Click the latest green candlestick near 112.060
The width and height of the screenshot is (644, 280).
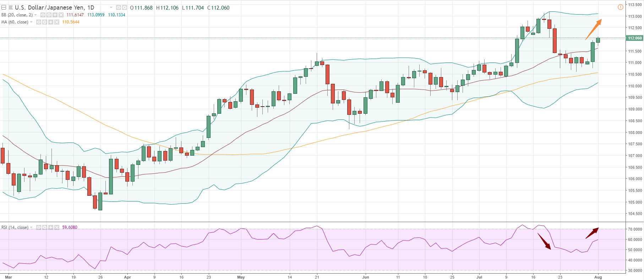click(598, 40)
